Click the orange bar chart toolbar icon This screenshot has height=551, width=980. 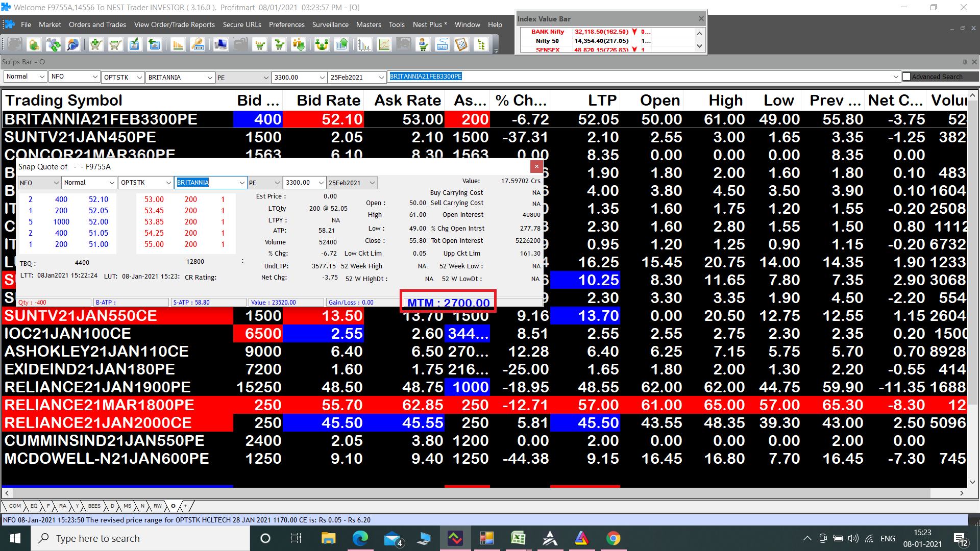tap(178, 45)
